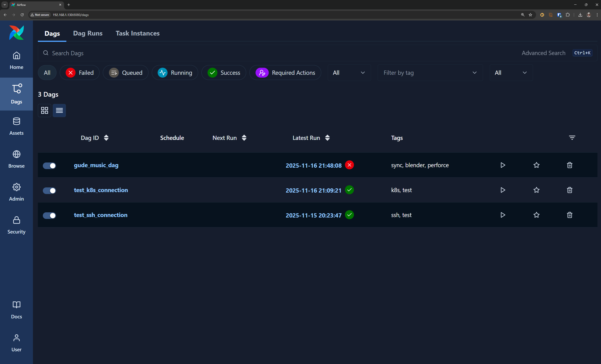
Task: Delete test_ssh_connection using trash icon
Action: pyautogui.click(x=569, y=215)
